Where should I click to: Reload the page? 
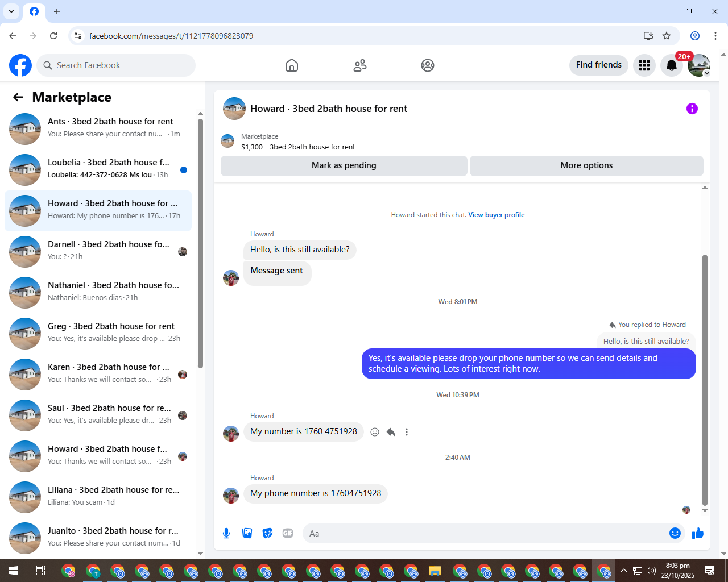pyautogui.click(x=53, y=36)
